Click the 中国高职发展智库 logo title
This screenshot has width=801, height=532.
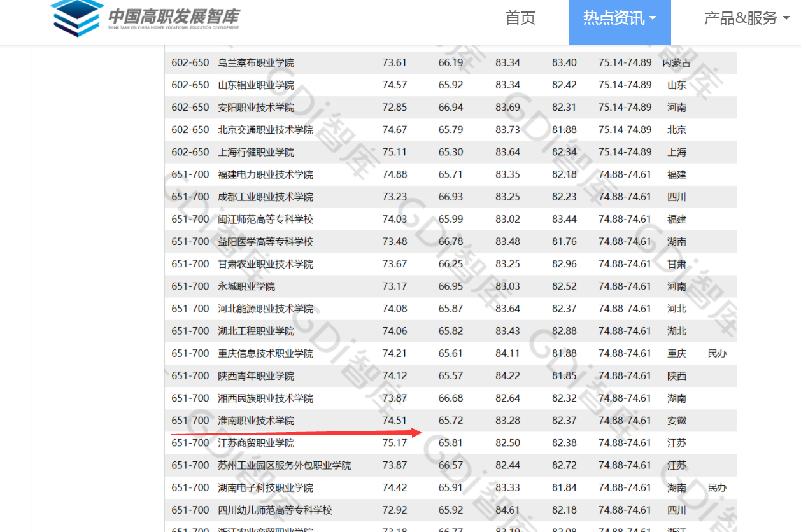tap(174, 17)
